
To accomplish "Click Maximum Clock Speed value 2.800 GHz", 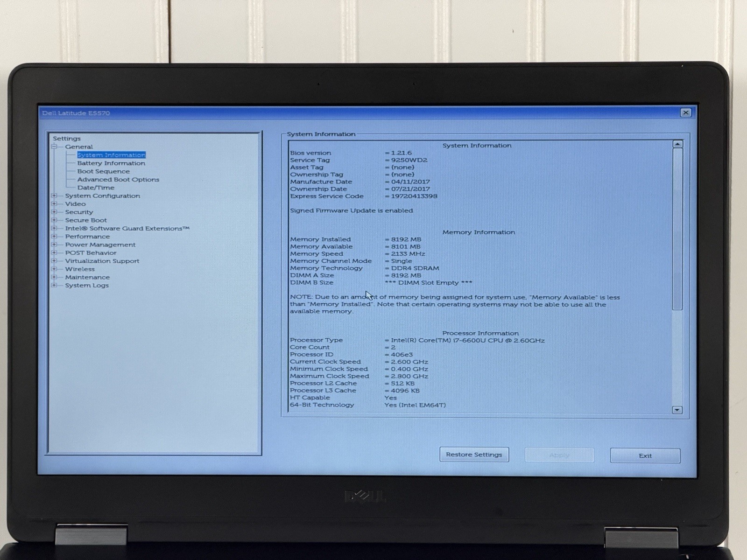I will 409,376.
